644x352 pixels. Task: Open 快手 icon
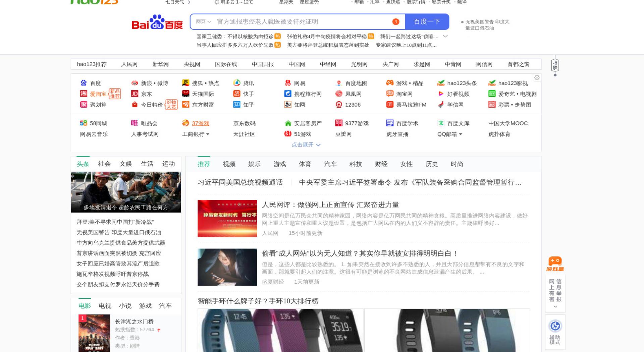point(237,94)
